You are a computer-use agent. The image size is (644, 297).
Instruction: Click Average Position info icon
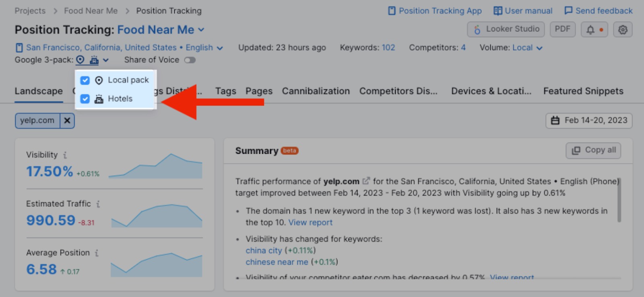pyautogui.click(x=97, y=253)
